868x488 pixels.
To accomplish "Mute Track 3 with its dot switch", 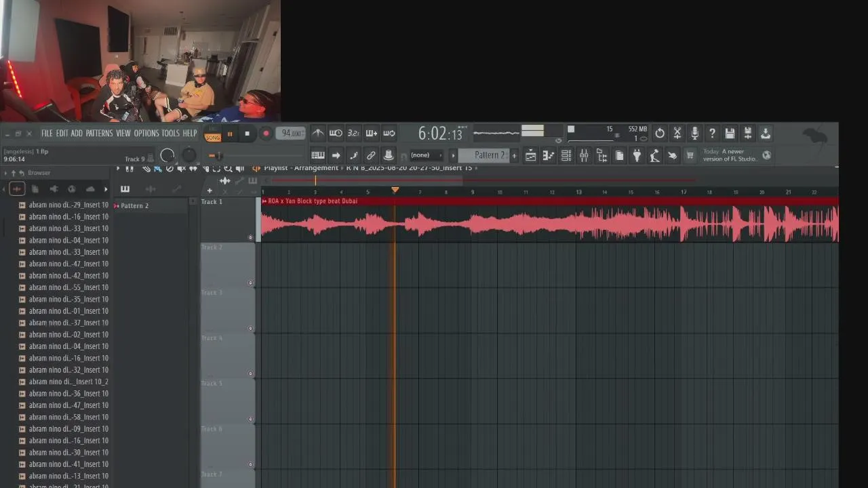I will pyautogui.click(x=250, y=328).
